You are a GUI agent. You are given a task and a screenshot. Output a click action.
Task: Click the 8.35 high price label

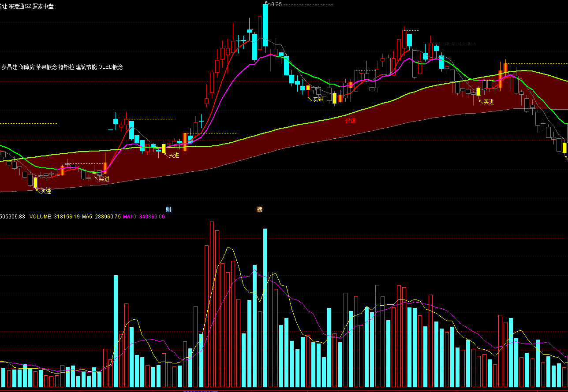[276, 4]
